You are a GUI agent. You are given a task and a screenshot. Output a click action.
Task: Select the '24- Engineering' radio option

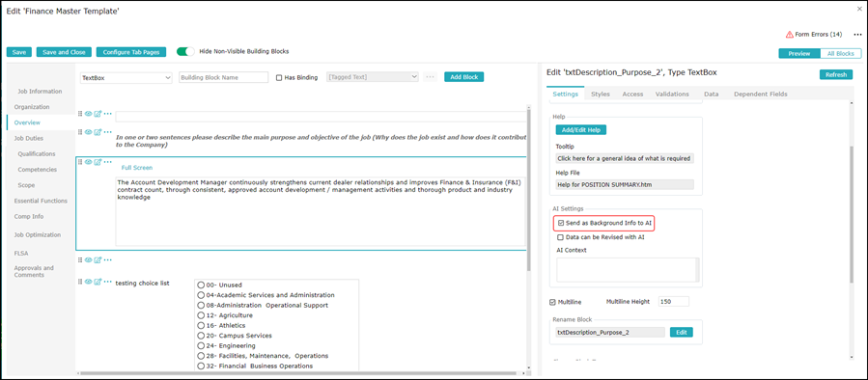click(x=201, y=345)
